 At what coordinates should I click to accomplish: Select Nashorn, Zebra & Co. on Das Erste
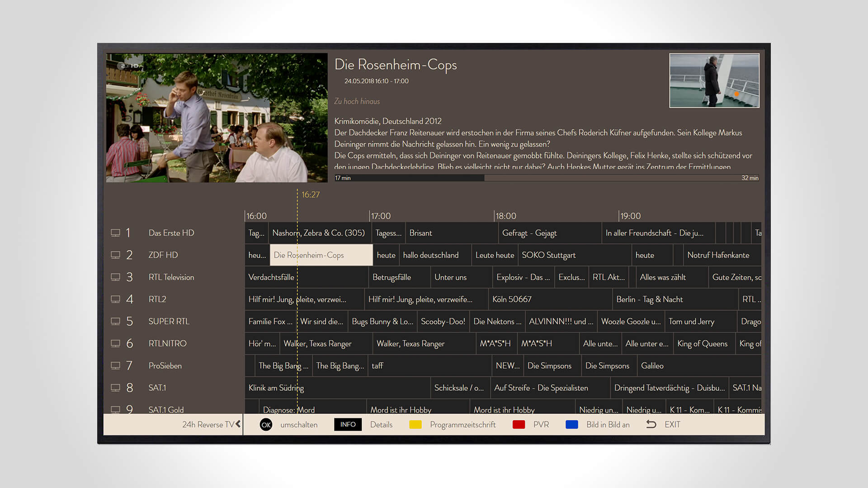[x=319, y=232]
